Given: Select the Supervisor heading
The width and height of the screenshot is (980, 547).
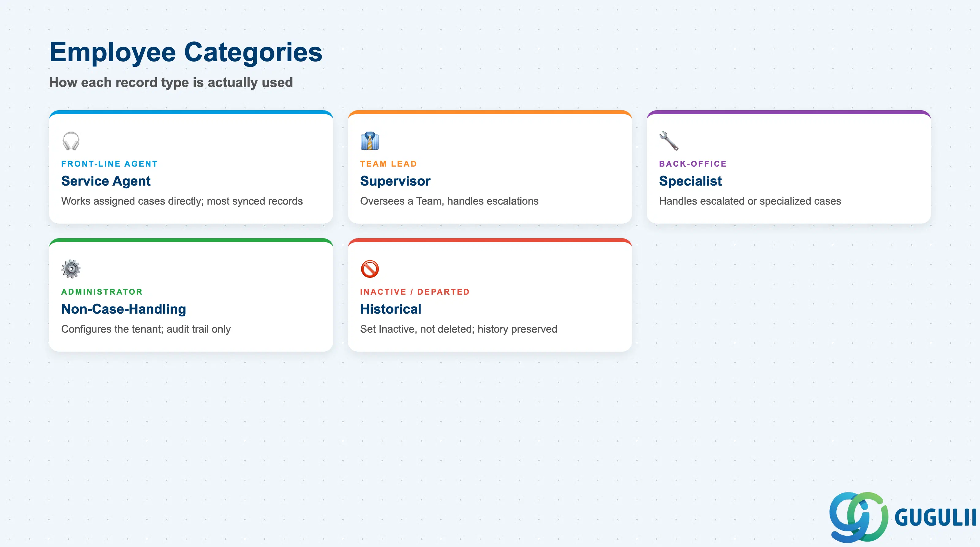Looking at the screenshot, I should tap(395, 181).
